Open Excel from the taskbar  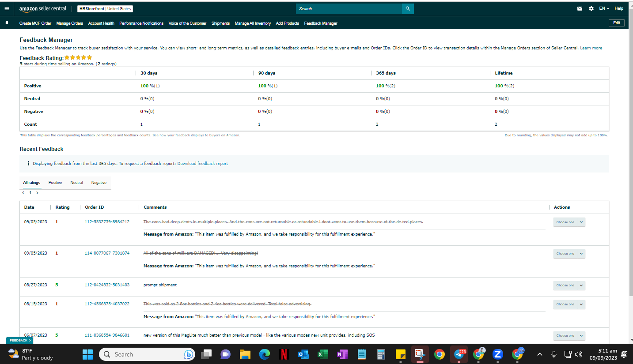[322, 354]
